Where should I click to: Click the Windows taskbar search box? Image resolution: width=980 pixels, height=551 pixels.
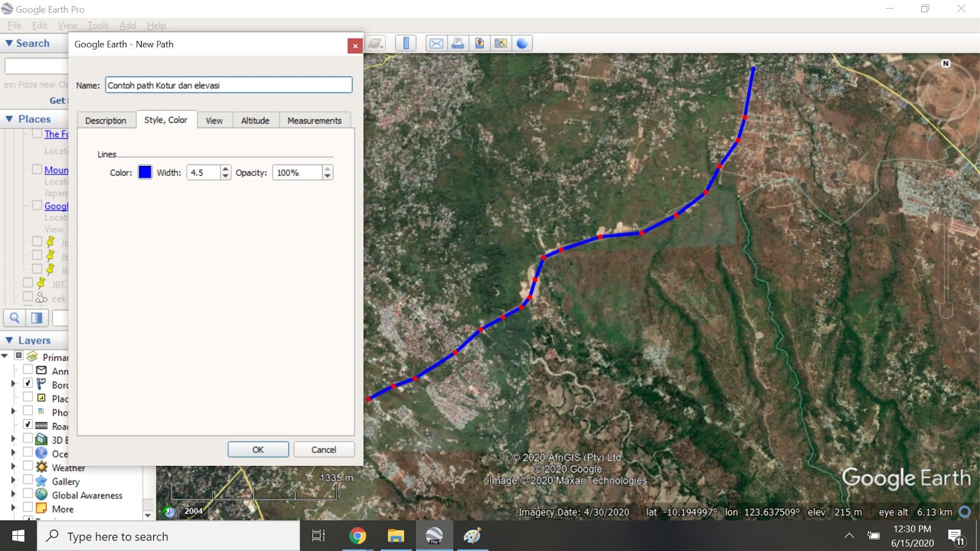coord(168,536)
